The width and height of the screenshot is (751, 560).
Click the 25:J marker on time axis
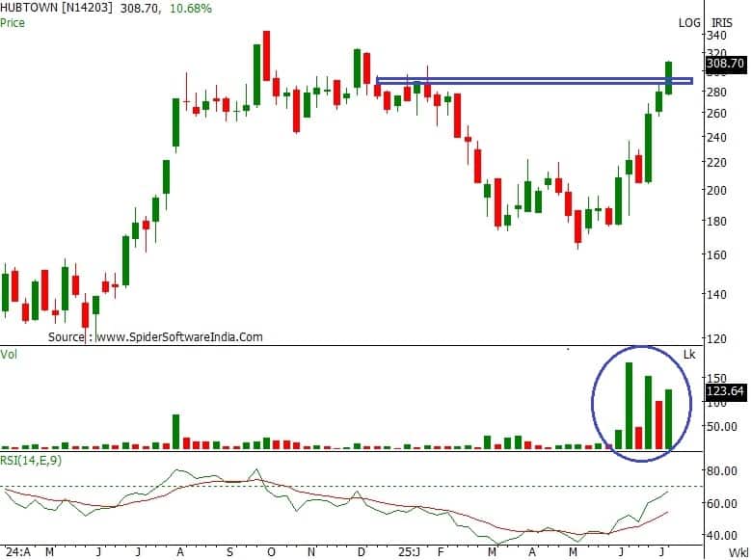pyautogui.click(x=409, y=552)
